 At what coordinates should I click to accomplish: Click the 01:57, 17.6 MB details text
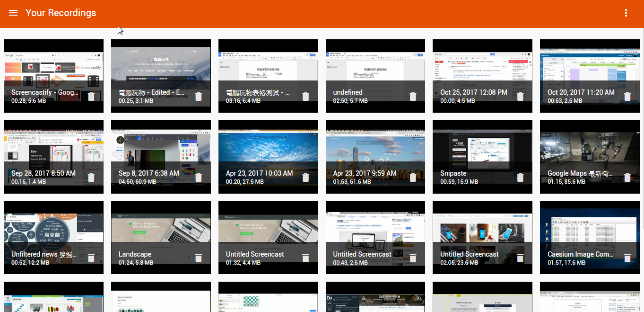566,263
